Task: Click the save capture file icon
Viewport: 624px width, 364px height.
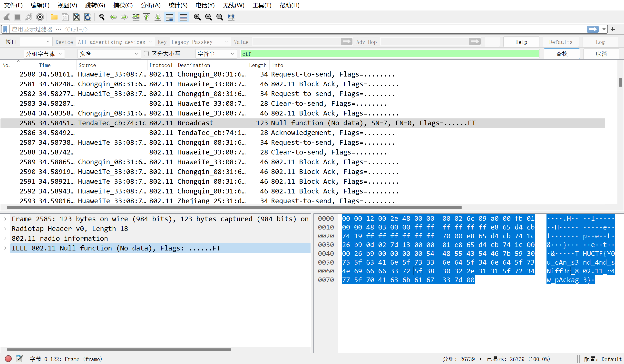Action: pos(65,17)
